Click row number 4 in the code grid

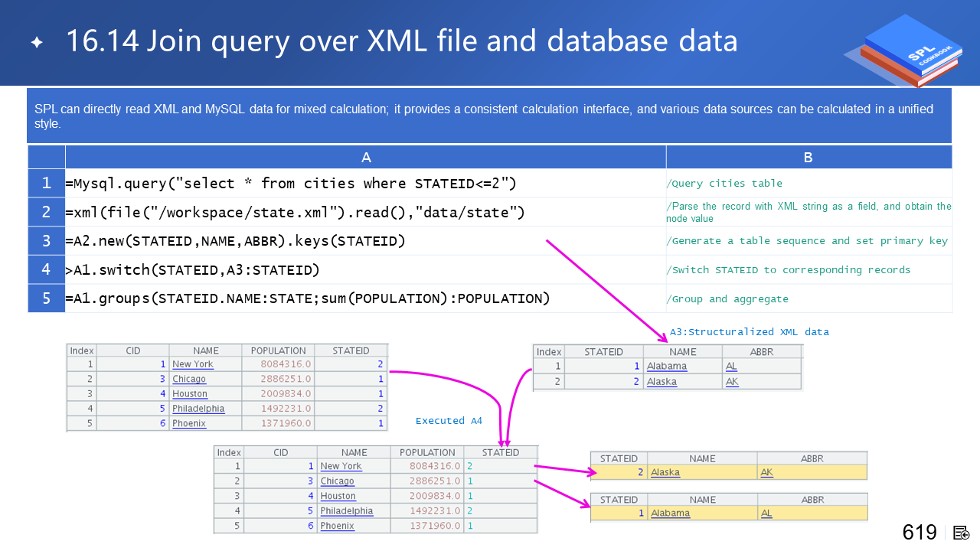(47, 270)
